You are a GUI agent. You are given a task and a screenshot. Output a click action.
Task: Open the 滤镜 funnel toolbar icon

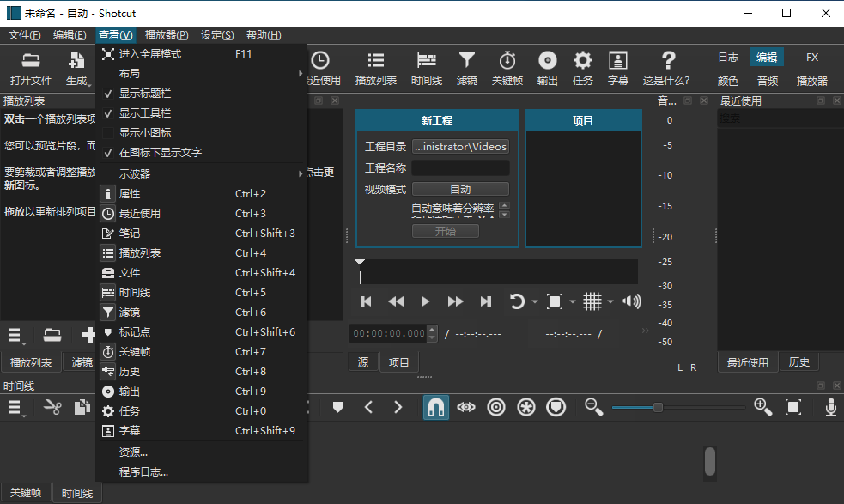[x=467, y=69]
